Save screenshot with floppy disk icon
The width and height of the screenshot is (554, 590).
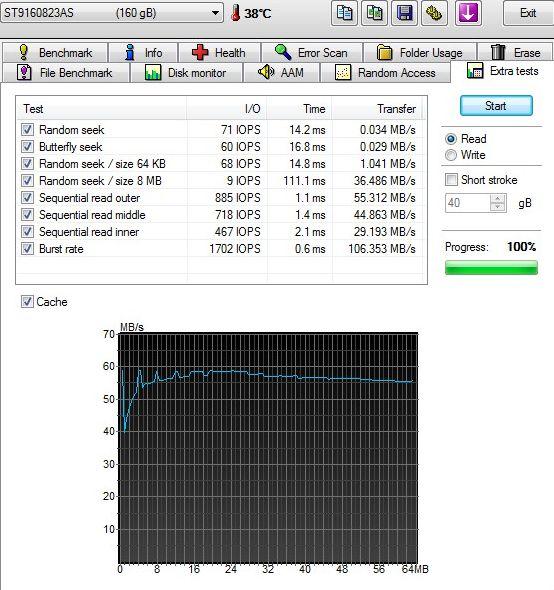(404, 13)
